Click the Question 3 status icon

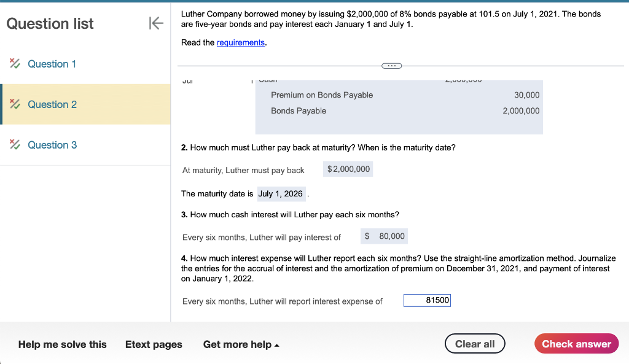[15, 144]
